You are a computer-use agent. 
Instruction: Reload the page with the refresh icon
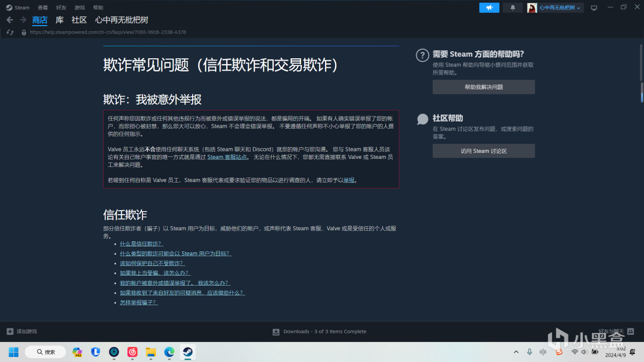click(x=10, y=32)
